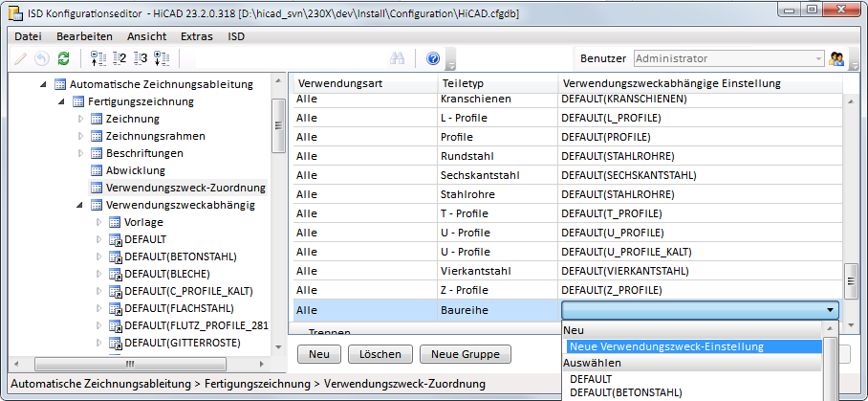This screenshot has height=401, width=868.
Task: Click the DEFAULT(Z_PROFILE) cell
Action: pos(701,290)
